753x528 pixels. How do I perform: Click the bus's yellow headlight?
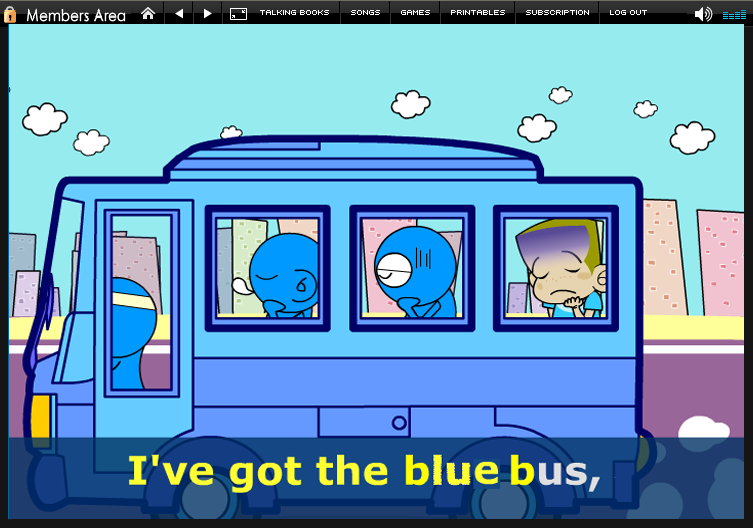point(41,417)
